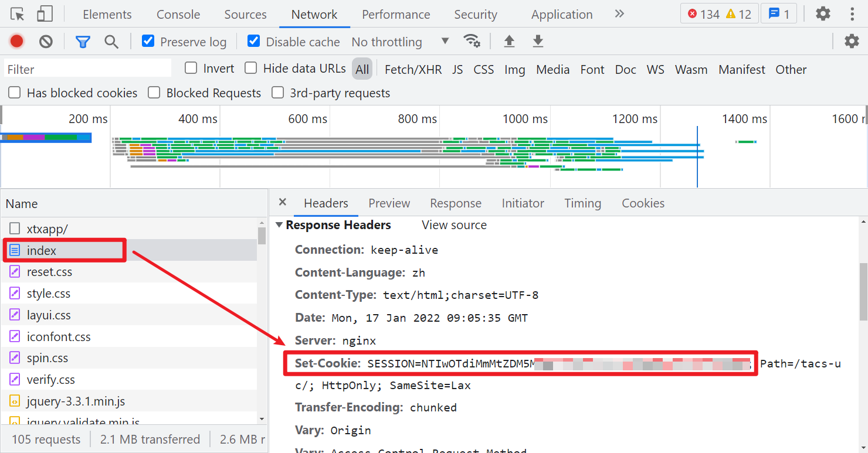Filter requests by Fetch/XHR type
The image size is (868, 453).
[413, 69]
